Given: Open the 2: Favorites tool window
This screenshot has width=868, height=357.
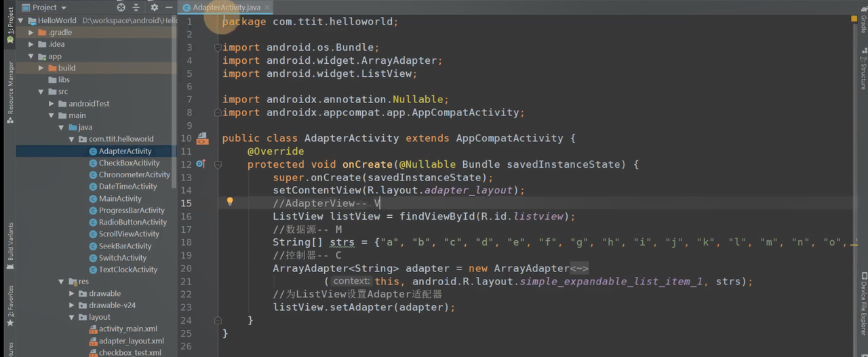Looking at the screenshot, I should [x=10, y=306].
